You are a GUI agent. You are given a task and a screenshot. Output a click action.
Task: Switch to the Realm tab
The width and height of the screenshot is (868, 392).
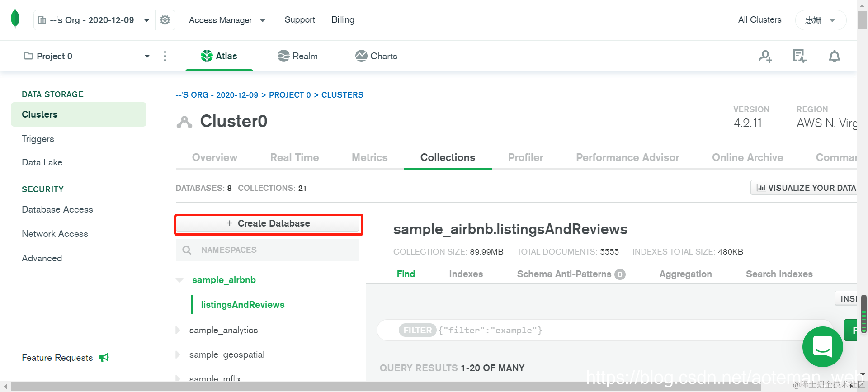tap(297, 56)
